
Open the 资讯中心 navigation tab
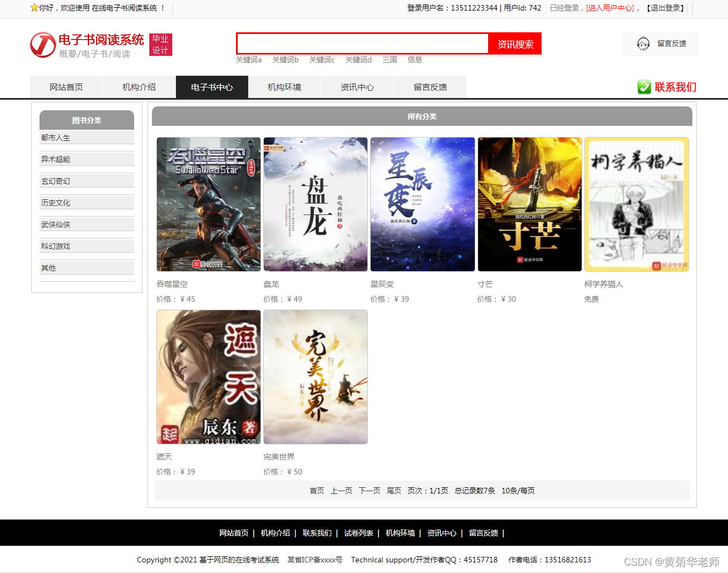point(357,87)
